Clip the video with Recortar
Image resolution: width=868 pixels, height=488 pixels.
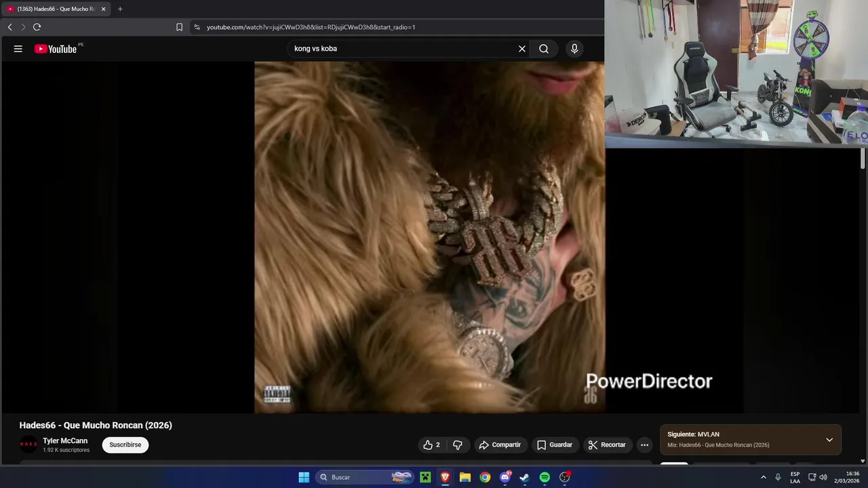pyautogui.click(x=607, y=445)
